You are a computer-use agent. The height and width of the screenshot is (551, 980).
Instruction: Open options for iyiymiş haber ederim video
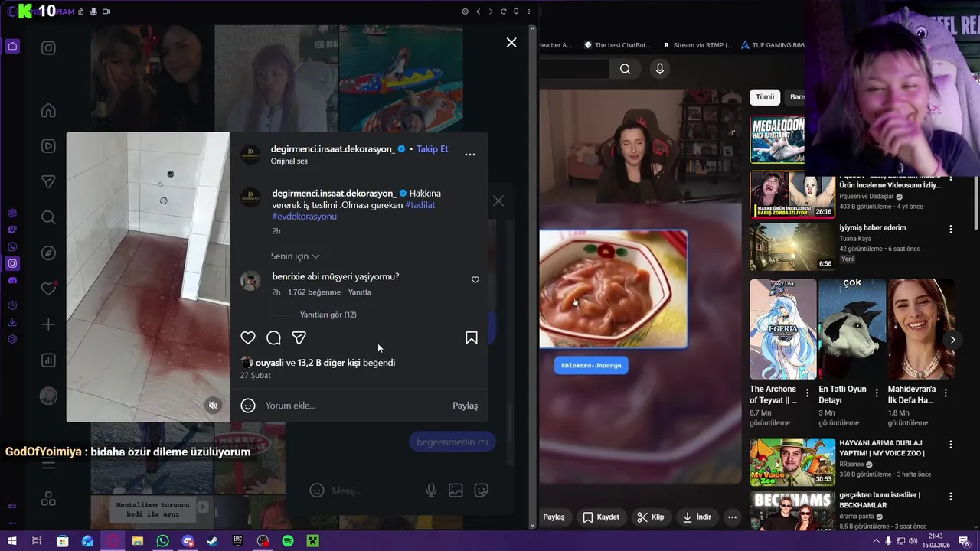pos(951,229)
